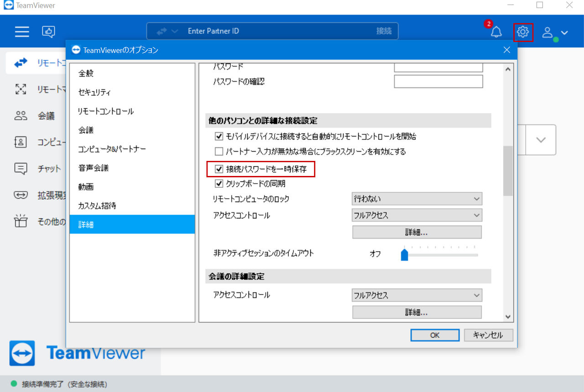The height and width of the screenshot is (392, 584).
Task: Open リモートコンピュータのロック dropdown
Action: pyautogui.click(x=417, y=199)
